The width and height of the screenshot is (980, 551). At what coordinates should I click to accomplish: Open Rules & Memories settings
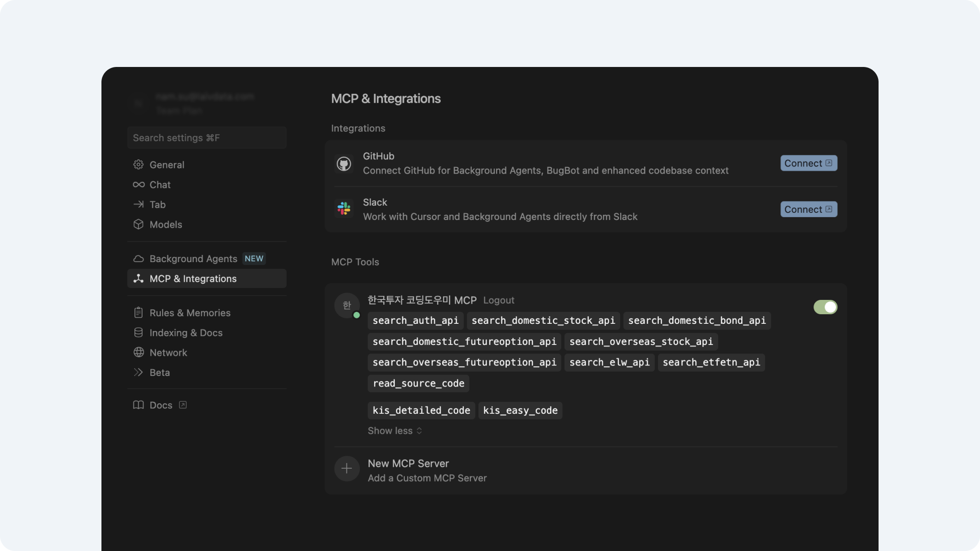pyautogui.click(x=189, y=313)
